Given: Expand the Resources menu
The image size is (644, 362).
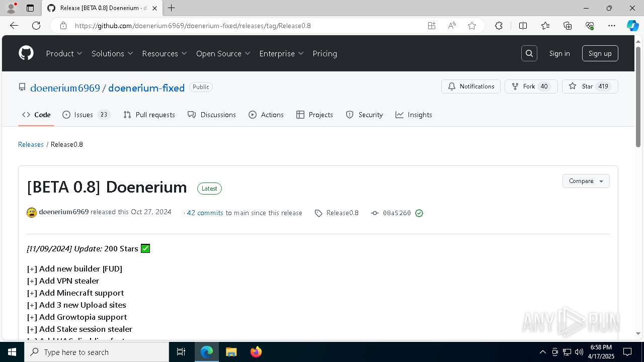Looking at the screenshot, I should tap(165, 53).
